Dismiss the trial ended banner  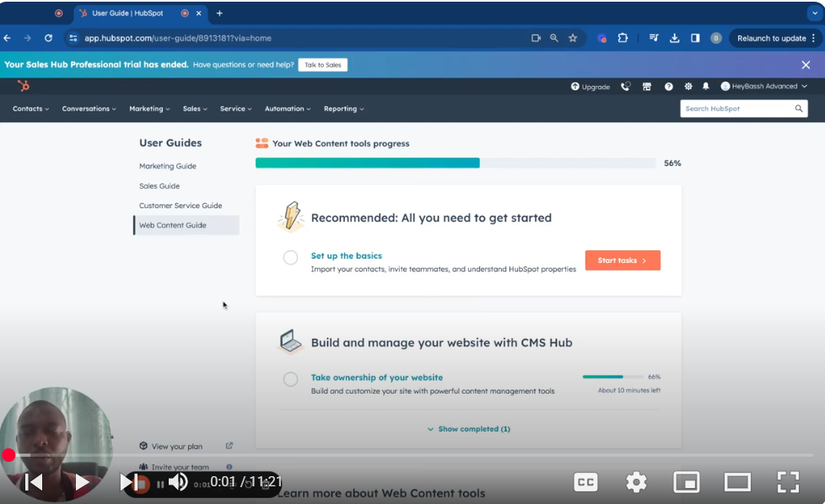(806, 65)
